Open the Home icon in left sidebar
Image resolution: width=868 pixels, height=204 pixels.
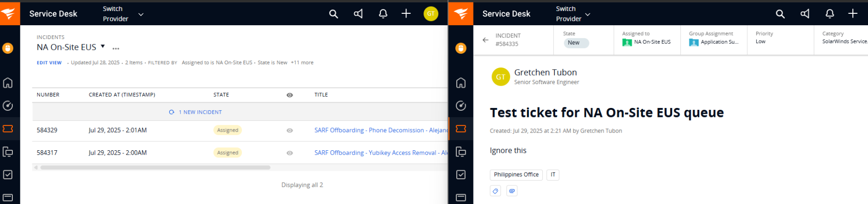8,83
